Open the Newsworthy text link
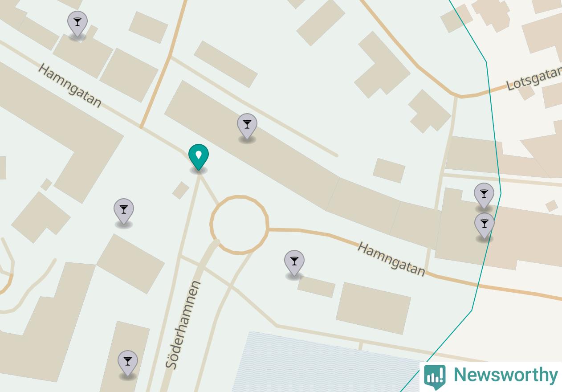Viewport: 562px width, 392px height. tap(505, 375)
